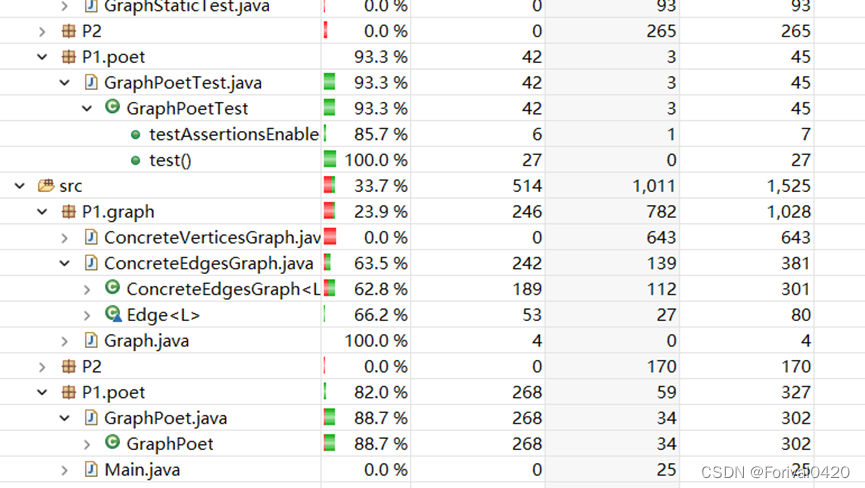The width and height of the screenshot is (865, 488).
Task: Click total count 643 for ConcreteVerticesGraph.java
Action: 795,238
